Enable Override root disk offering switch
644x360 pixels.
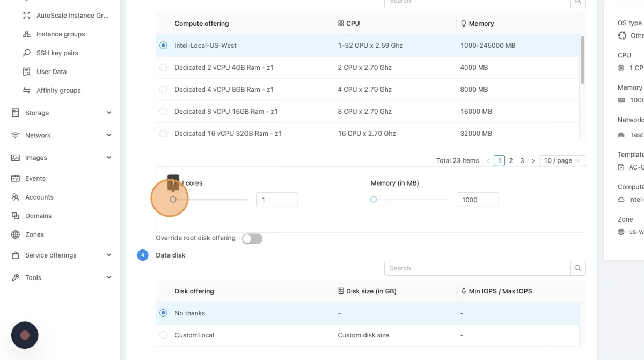tap(252, 239)
